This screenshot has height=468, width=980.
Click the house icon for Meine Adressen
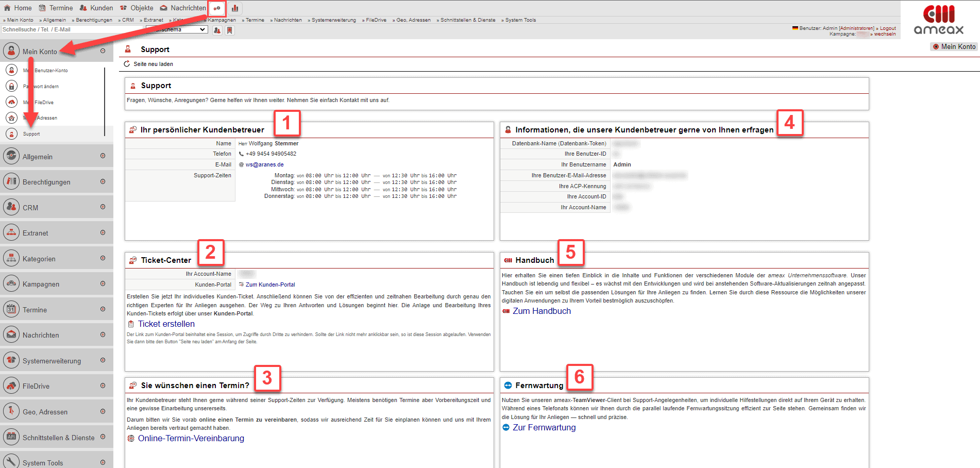coord(11,118)
